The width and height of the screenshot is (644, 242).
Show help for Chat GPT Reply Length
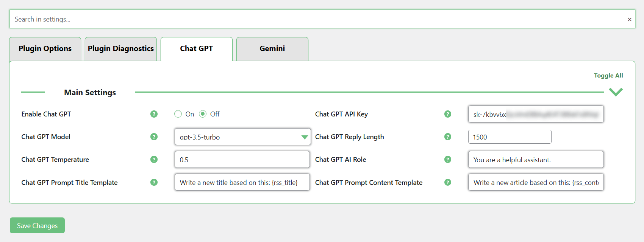[448, 137]
